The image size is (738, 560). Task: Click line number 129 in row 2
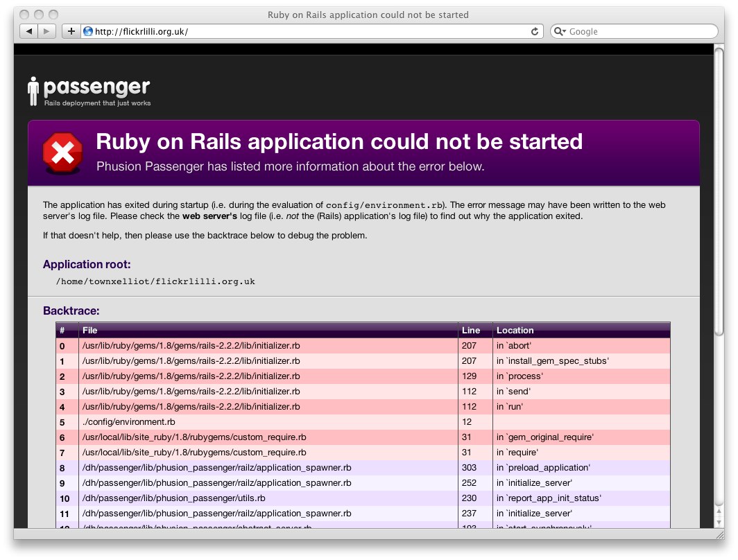point(470,376)
